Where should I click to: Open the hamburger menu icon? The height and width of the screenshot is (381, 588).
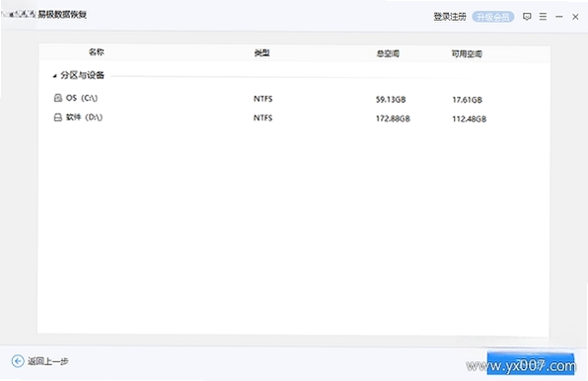pos(543,17)
